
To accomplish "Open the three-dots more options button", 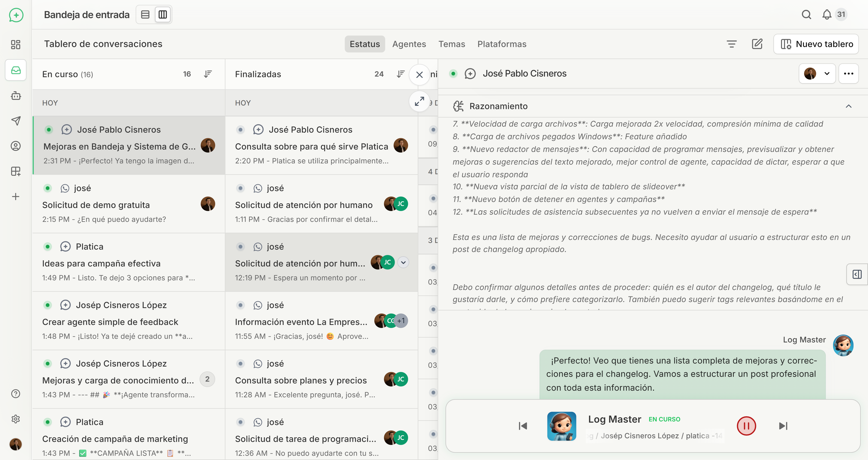I will click(x=849, y=74).
